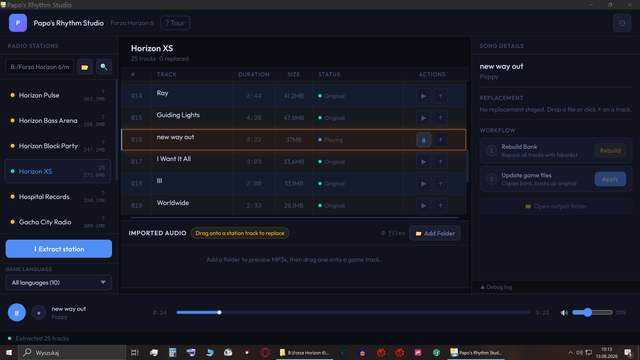Click the Wyszukaj taskbar search box

(72, 353)
